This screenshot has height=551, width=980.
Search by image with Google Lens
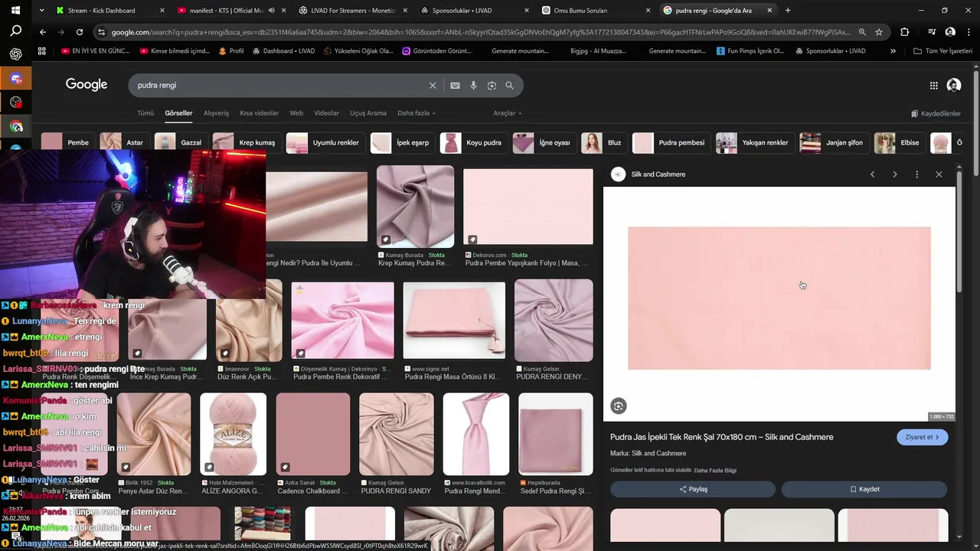(492, 86)
